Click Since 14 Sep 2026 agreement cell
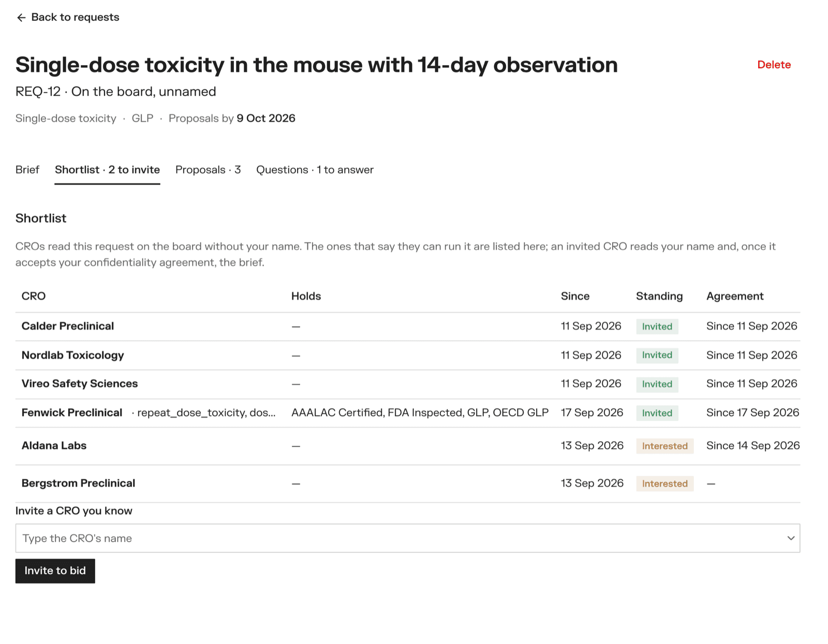The width and height of the screenshot is (828, 644). 753,446
